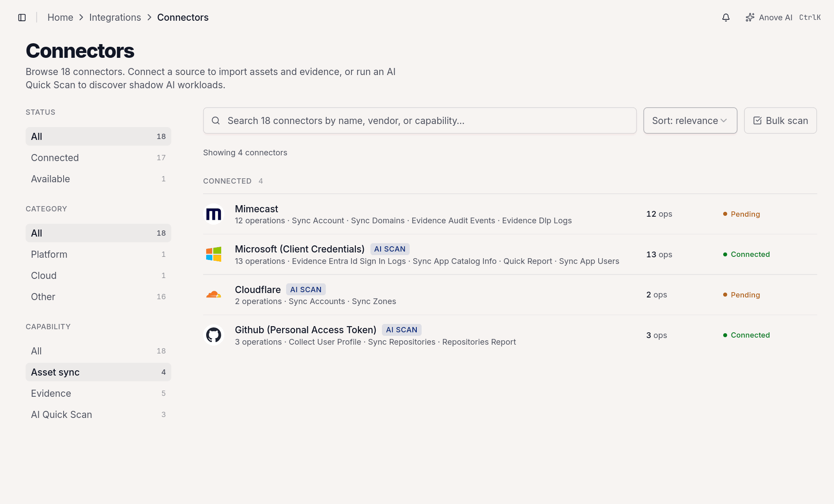This screenshot has height=504, width=834.
Task: Click Cloudflare's Sync Accounts description line
Action: point(315,301)
